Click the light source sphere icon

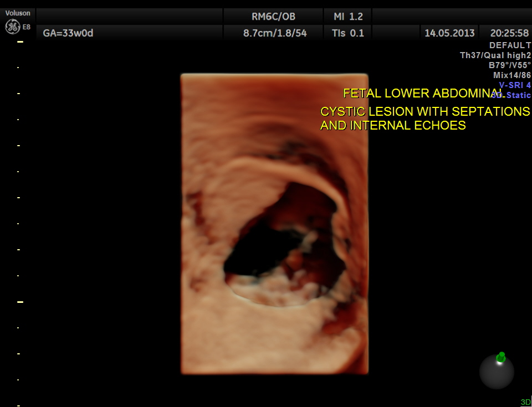click(x=497, y=372)
